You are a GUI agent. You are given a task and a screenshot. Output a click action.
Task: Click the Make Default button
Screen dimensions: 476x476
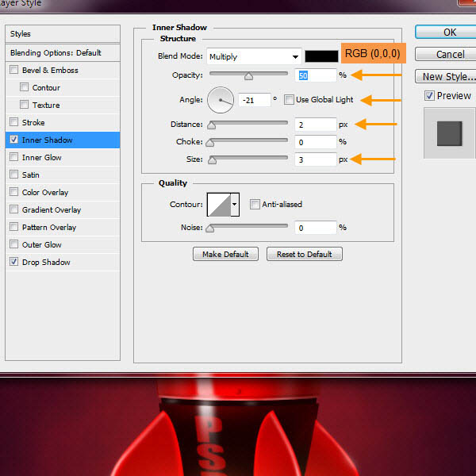(x=225, y=255)
